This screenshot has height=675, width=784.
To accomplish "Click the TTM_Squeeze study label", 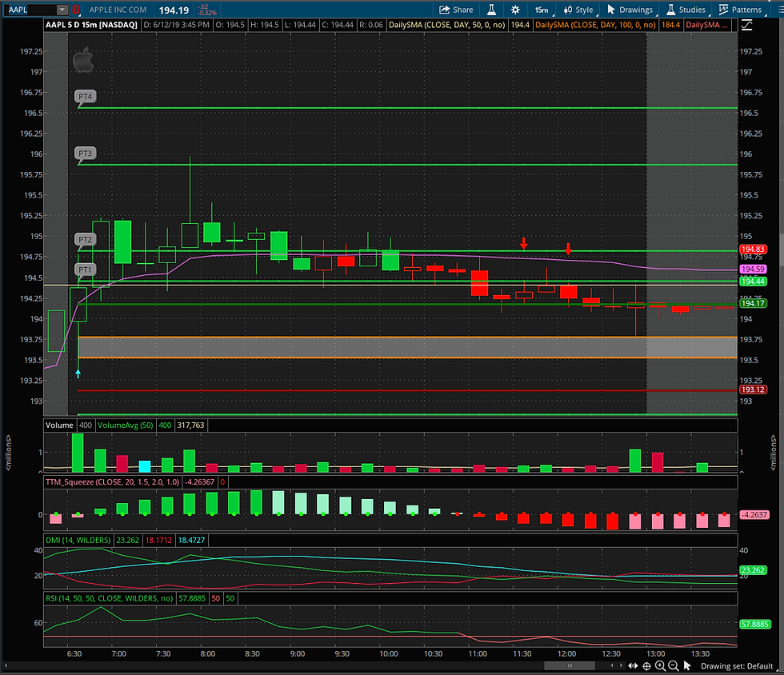I will pyautogui.click(x=113, y=482).
